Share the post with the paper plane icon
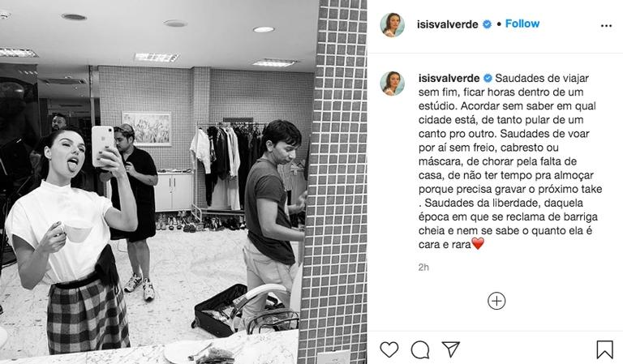This screenshot has height=364, width=623. click(451, 349)
